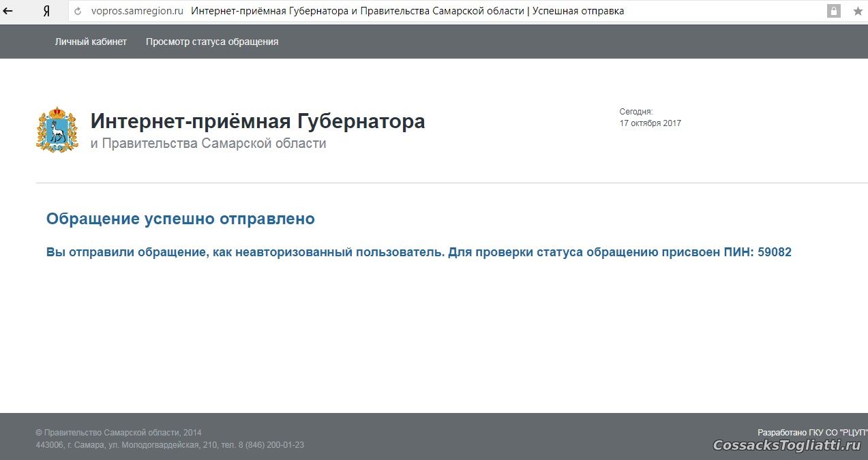The image size is (868, 460).
Task: Open the "Личный кабинет" menu item
Action: click(x=91, y=42)
